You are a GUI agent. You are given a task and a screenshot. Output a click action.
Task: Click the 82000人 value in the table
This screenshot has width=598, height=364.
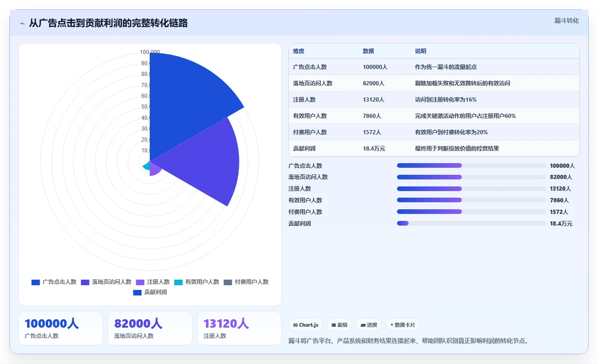tap(374, 83)
